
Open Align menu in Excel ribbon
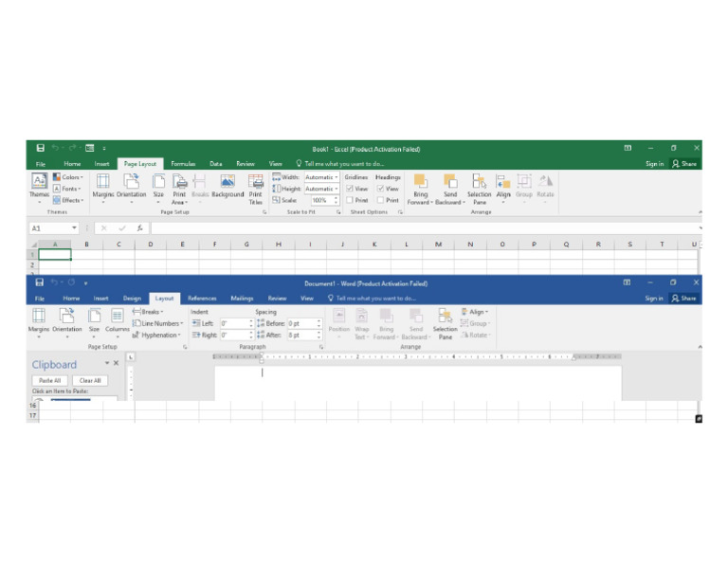(x=503, y=189)
